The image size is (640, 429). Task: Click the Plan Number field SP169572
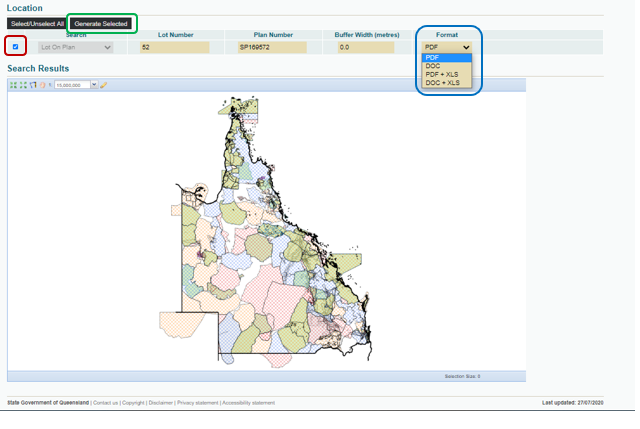tap(272, 47)
